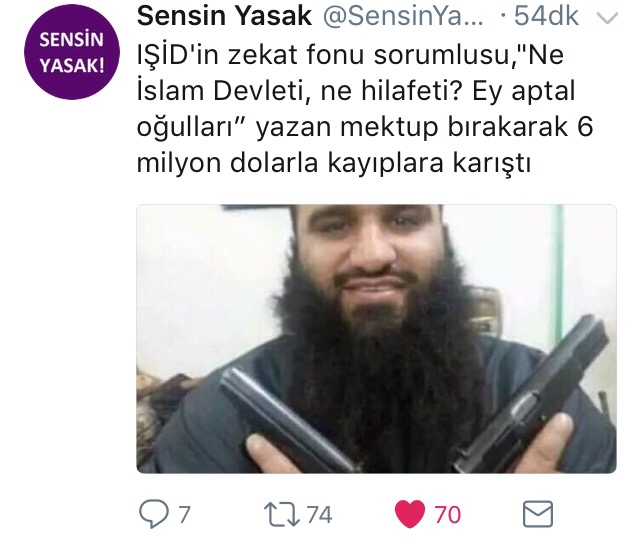Open the purple SENSIN YASAK! profile avatar
Screen dimensions: 640x542
point(72,52)
